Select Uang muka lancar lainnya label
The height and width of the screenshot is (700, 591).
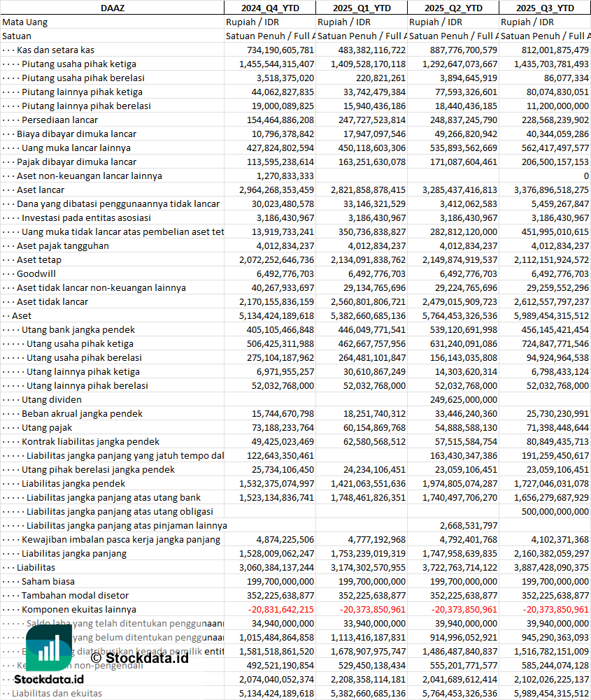coord(76,148)
